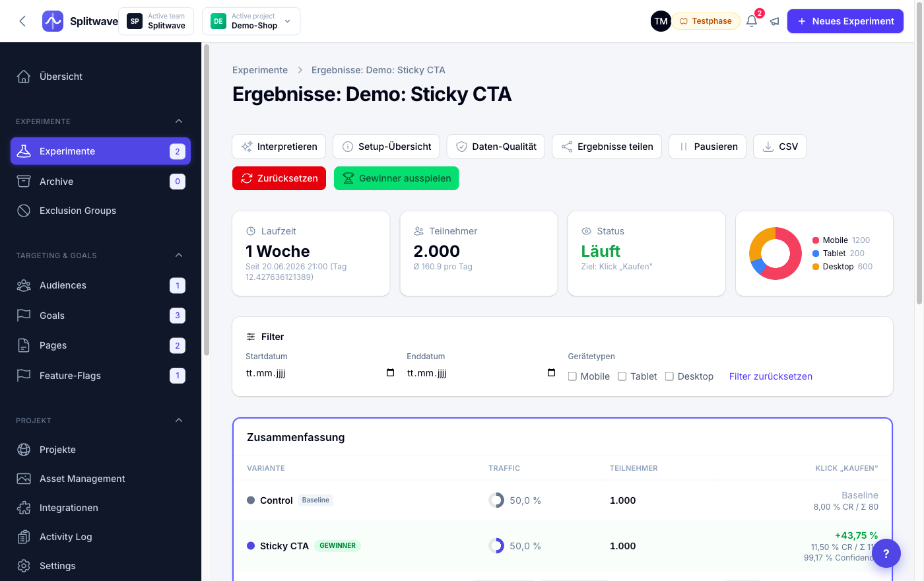Click the Asset Management image icon
This screenshot has height=581, width=924.
[x=24, y=479]
